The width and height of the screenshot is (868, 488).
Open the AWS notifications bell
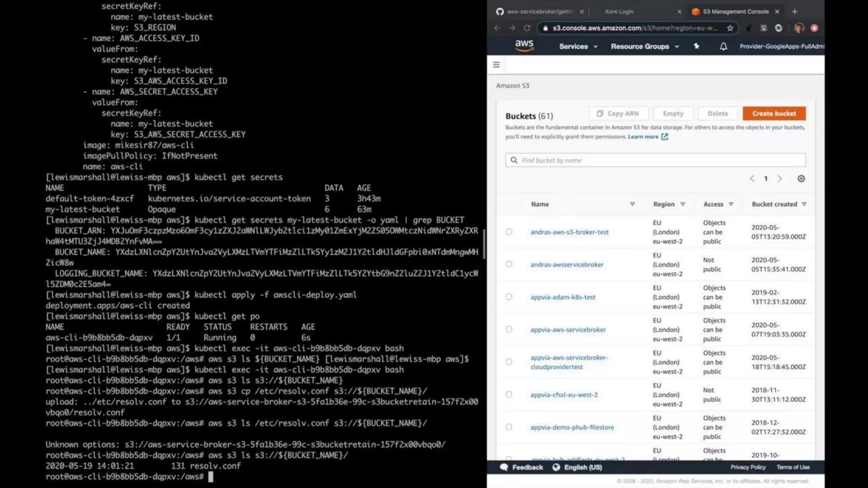pyautogui.click(x=723, y=47)
